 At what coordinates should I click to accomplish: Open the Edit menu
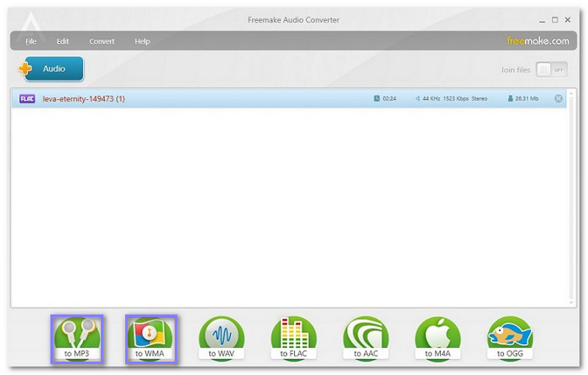coord(63,41)
